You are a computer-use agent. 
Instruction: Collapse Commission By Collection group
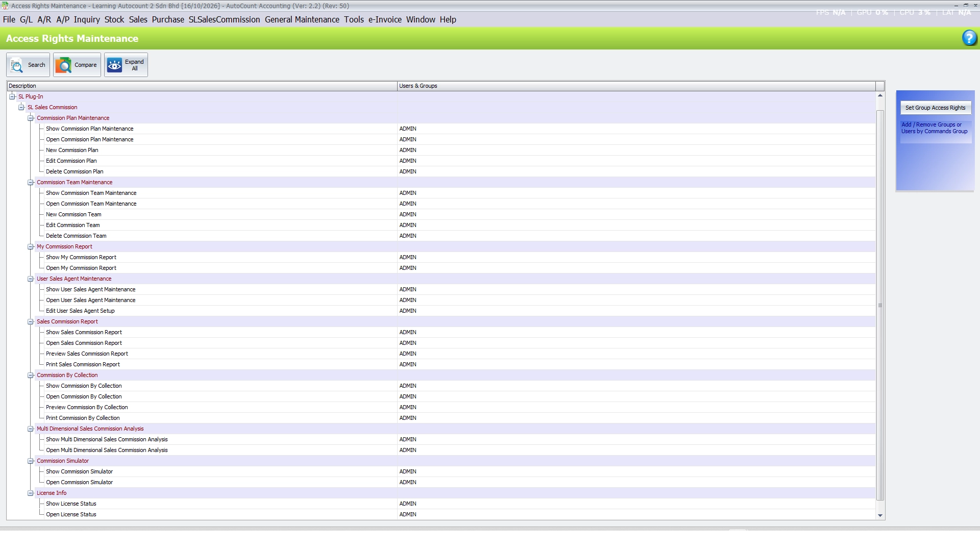coord(31,375)
